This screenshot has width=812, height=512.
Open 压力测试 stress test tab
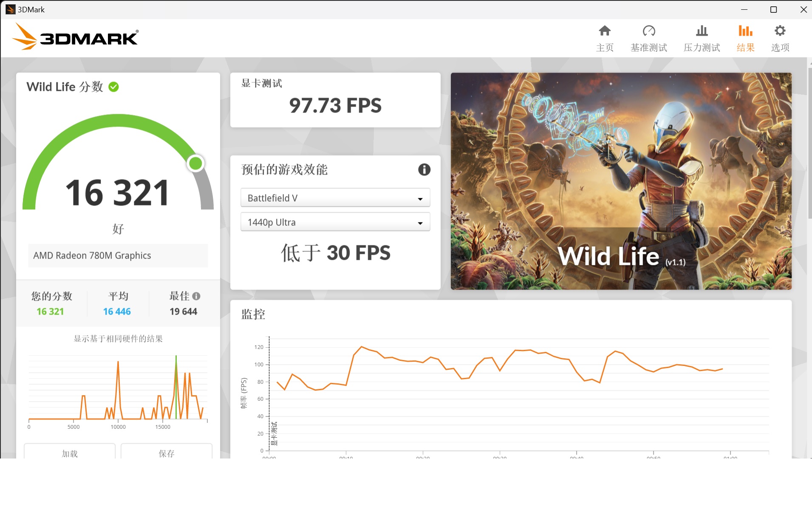pos(702,38)
